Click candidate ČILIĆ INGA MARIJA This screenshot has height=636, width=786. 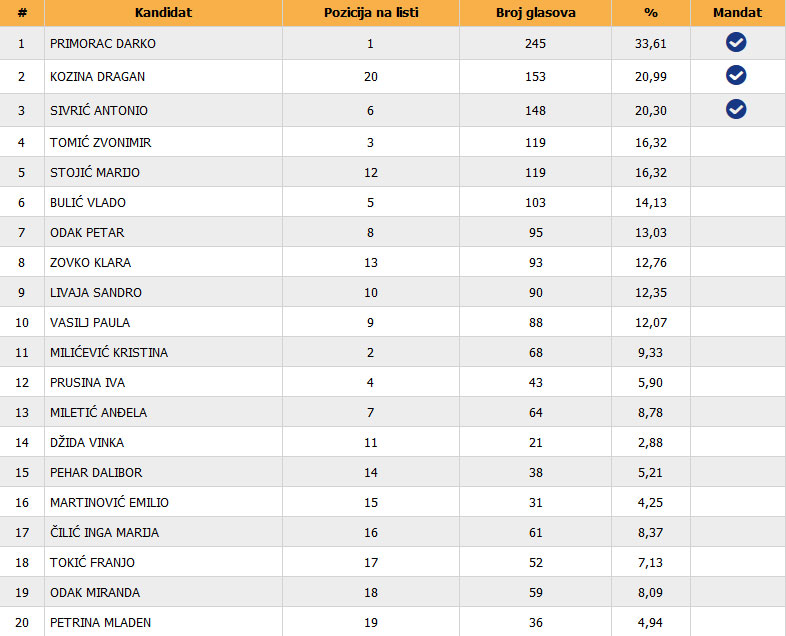tap(104, 533)
